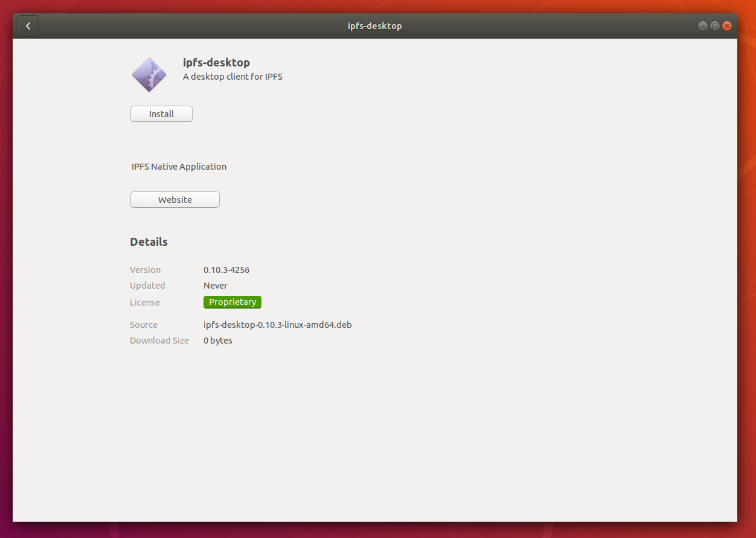The image size is (756, 538).
Task: Click the License row label
Action: coord(145,302)
